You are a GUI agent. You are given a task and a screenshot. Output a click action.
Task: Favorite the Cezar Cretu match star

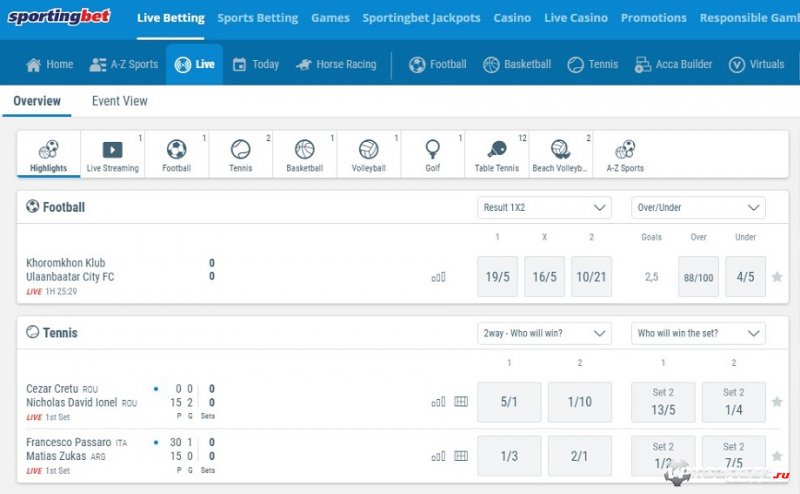pyautogui.click(x=777, y=402)
